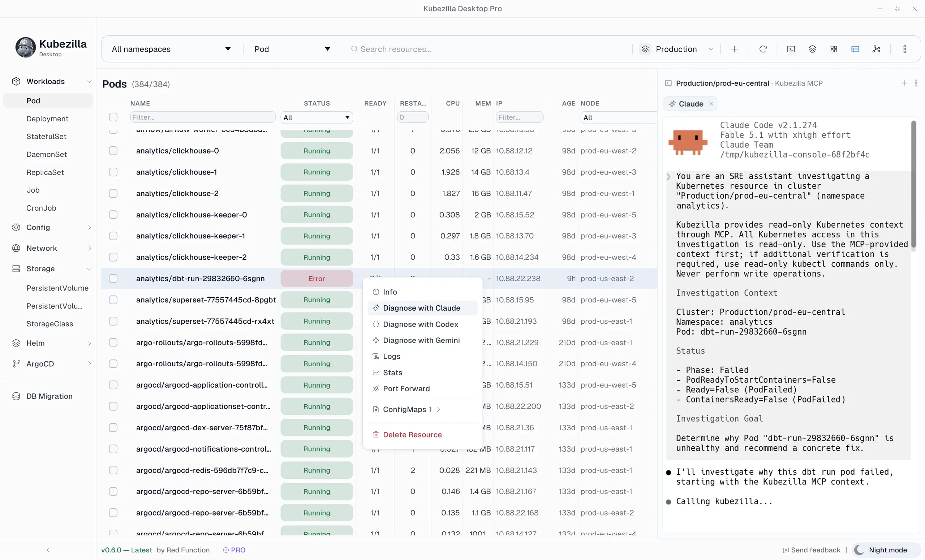Switch to table list view icon
Image resolution: width=925 pixels, height=560 pixels.
pos(855,49)
